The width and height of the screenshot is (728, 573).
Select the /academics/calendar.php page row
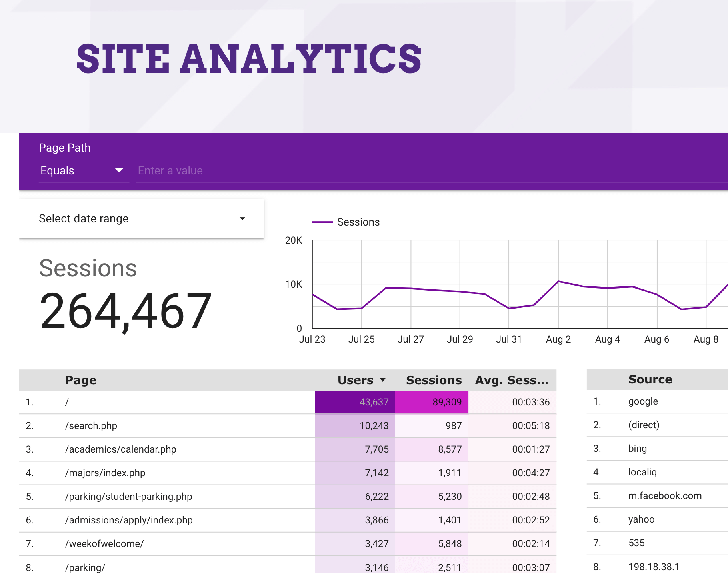pos(120,449)
